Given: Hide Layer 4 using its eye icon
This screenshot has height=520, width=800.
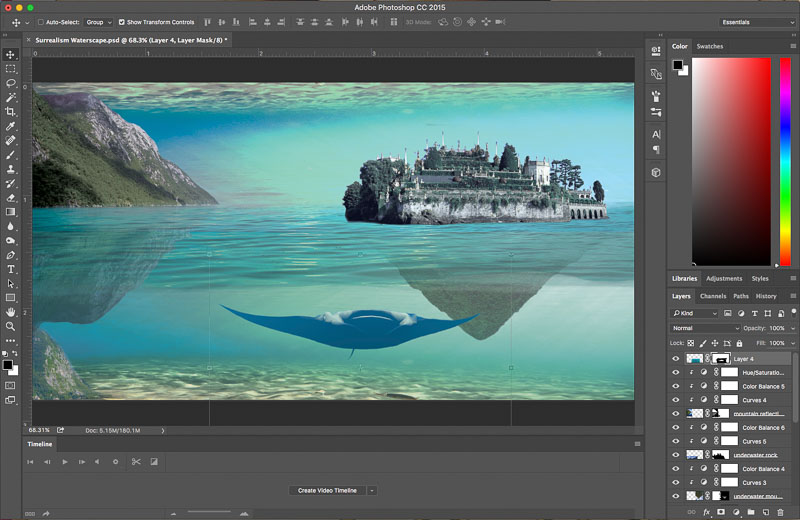Looking at the screenshot, I should click(676, 359).
